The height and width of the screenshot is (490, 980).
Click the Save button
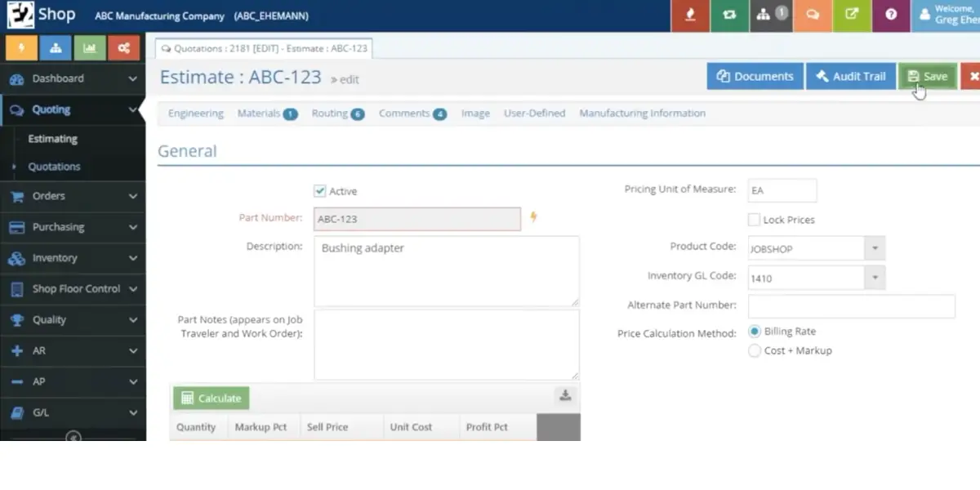pos(927,76)
